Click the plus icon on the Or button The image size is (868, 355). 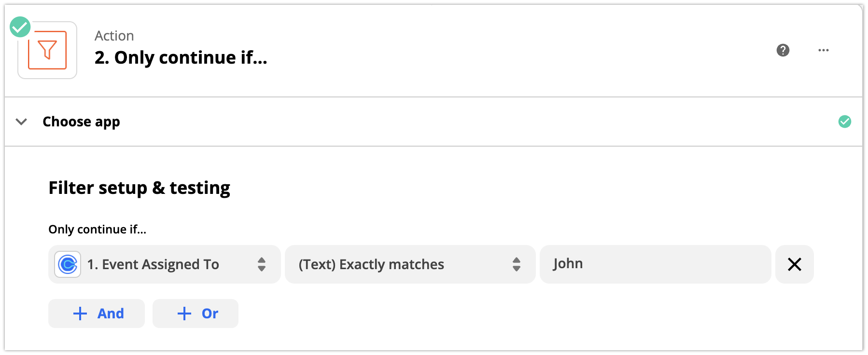pyautogui.click(x=184, y=314)
